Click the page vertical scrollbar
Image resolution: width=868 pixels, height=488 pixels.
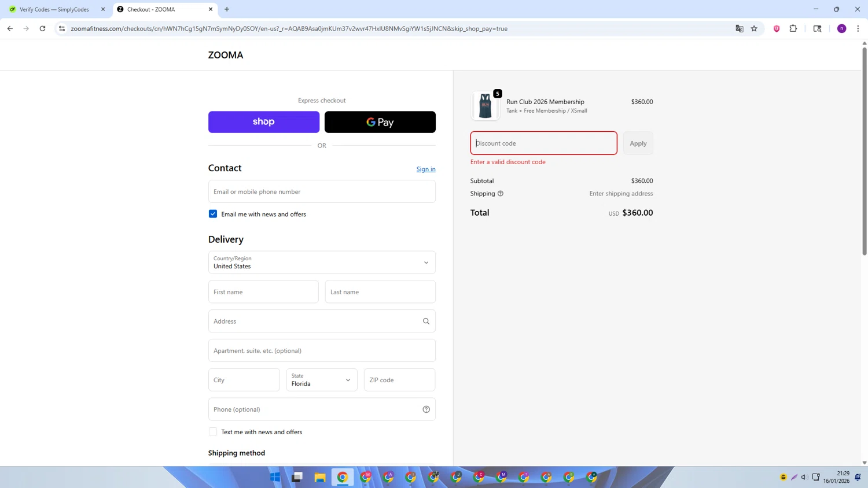pyautogui.click(x=865, y=151)
